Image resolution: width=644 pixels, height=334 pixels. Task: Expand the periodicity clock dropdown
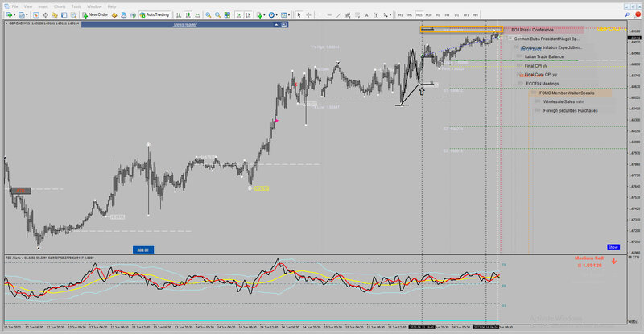coord(276,15)
